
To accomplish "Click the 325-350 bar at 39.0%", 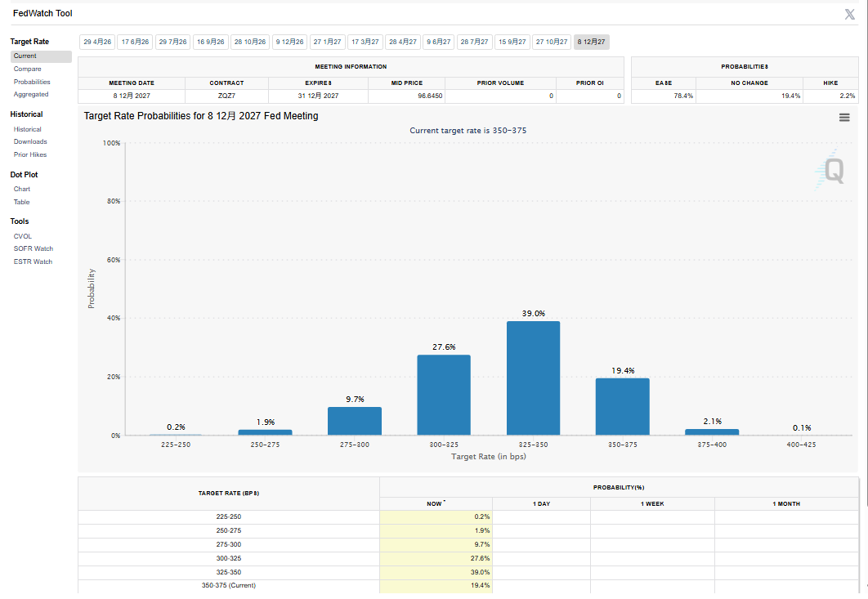I will pyautogui.click(x=533, y=378).
